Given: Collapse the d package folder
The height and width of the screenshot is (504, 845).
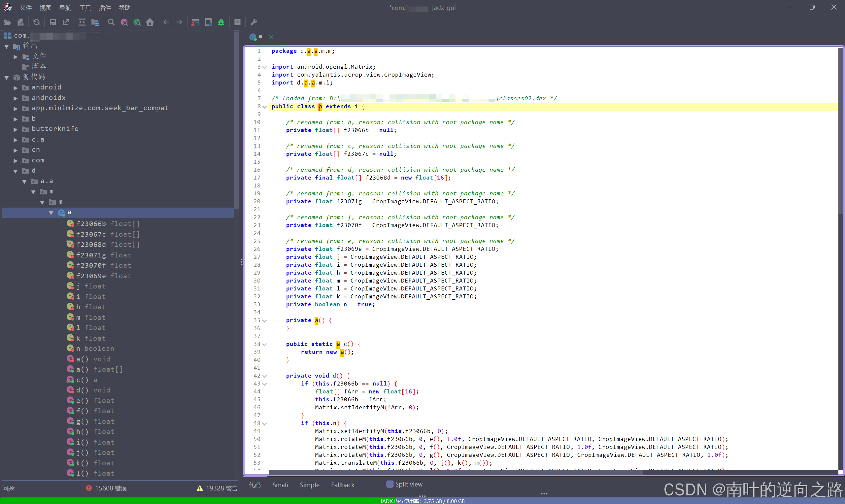Looking at the screenshot, I should click(16, 171).
